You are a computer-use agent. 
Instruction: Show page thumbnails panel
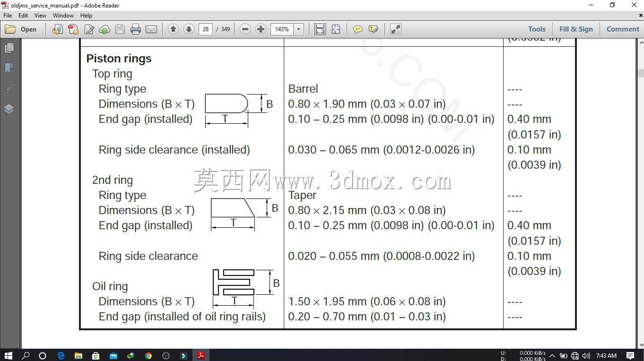click(9, 48)
